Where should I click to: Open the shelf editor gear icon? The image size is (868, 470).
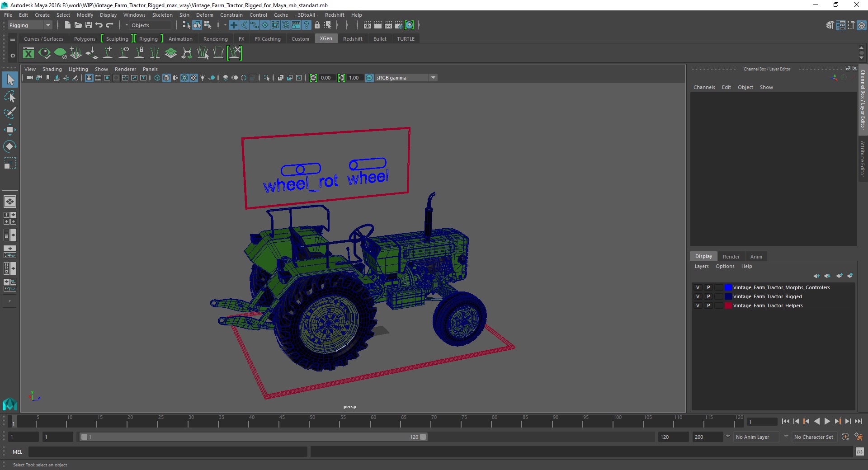pyautogui.click(x=13, y=56)
